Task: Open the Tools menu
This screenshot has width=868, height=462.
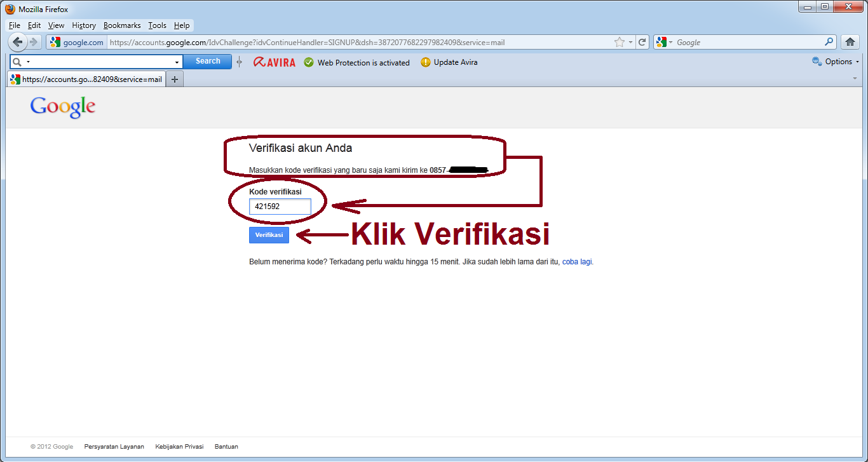Action: point(156,25)
